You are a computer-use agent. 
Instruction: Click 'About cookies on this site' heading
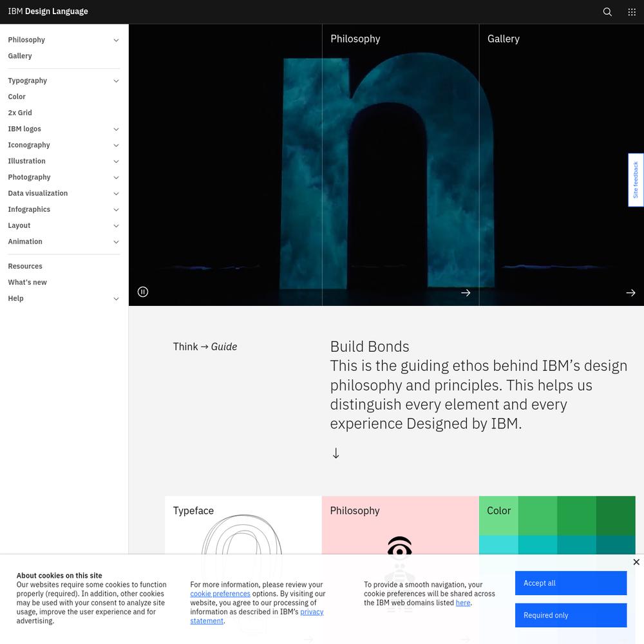(x=59, y=575)
